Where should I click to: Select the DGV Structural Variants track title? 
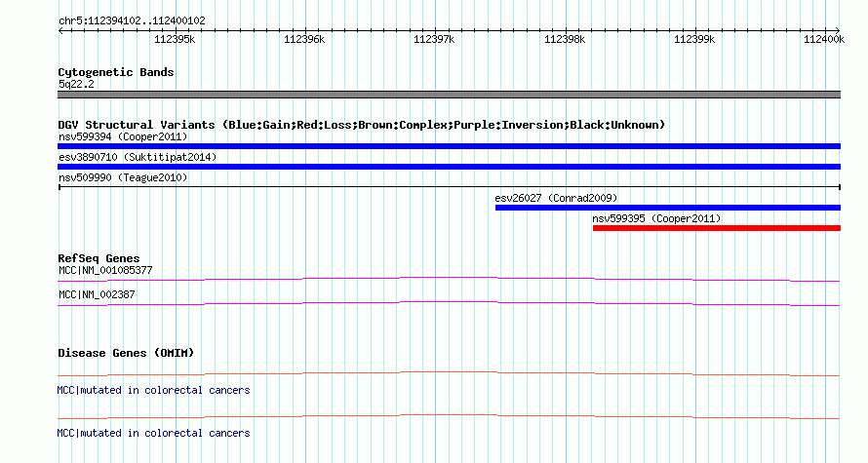click(x=361, y=125)
